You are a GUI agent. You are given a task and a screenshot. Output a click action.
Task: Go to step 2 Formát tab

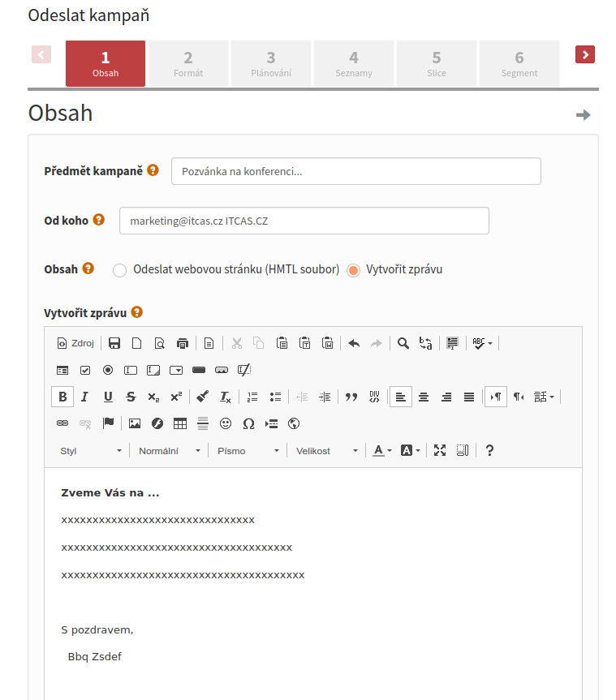[x=188, y=64]
